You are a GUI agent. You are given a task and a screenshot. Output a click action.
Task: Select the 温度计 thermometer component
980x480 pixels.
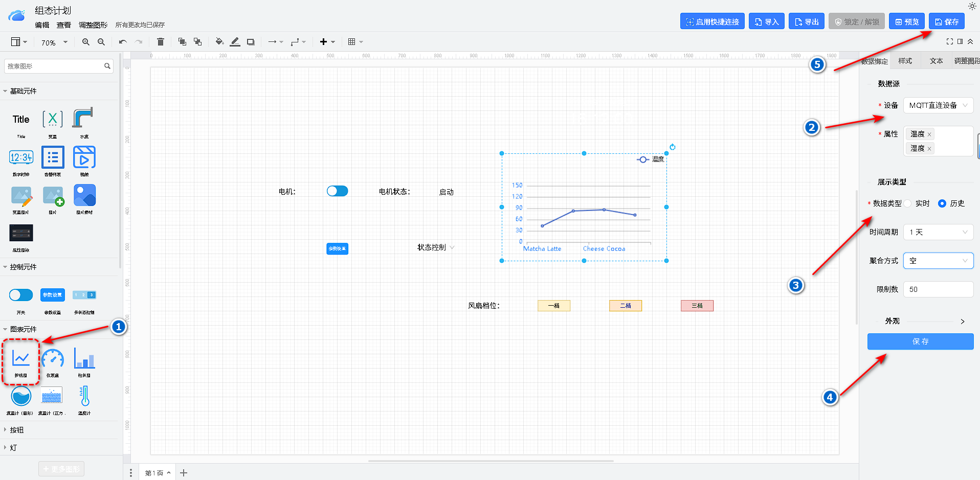point(84,398)
